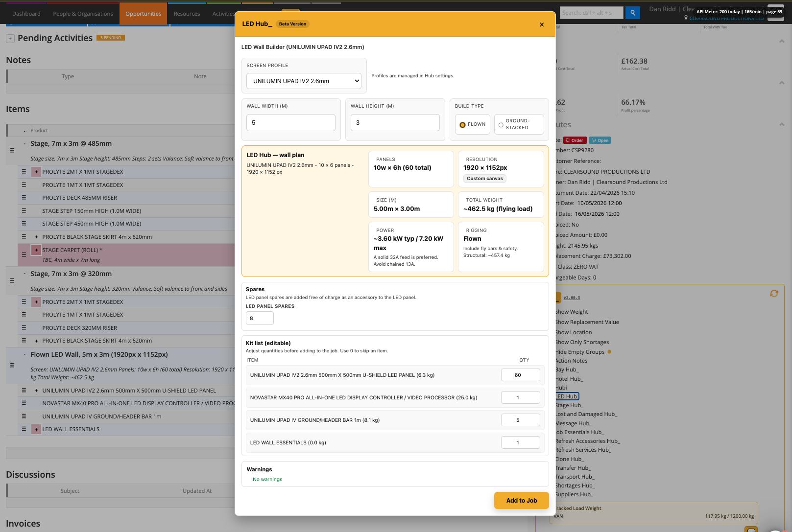
Task: Open the Screen Profile dropdown
Action: coord(304,81)
